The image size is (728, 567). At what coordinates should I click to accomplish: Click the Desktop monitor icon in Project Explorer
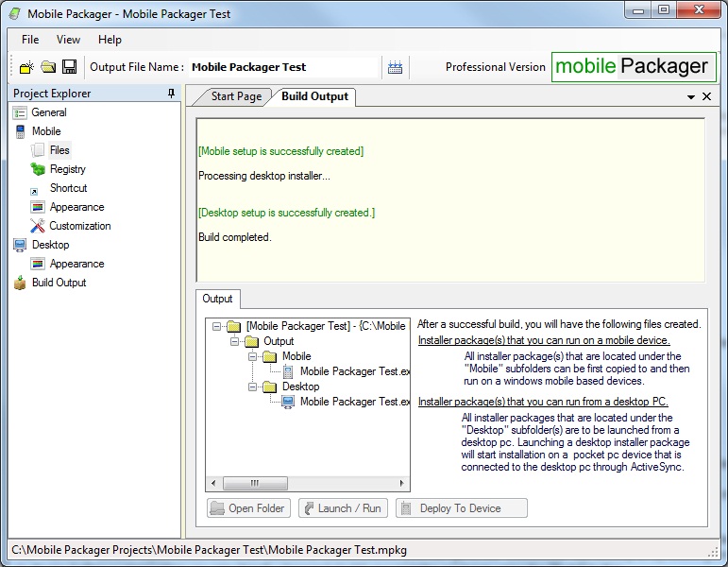[20, 245]
